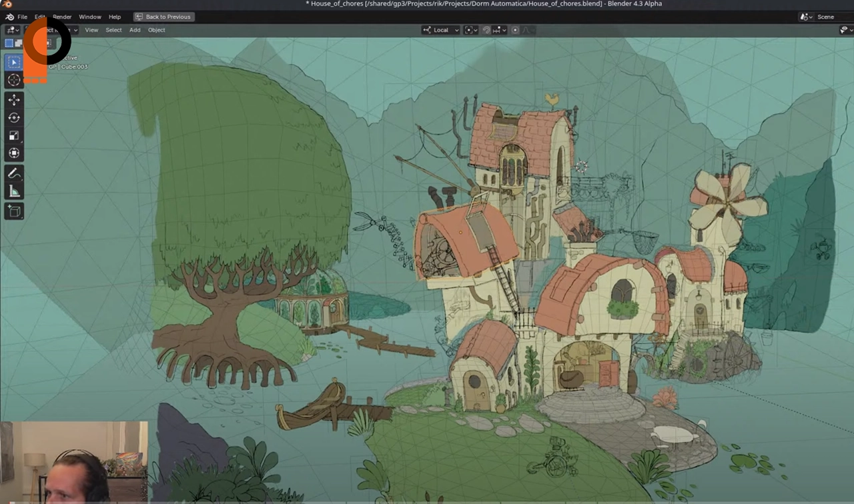854x504 pixels.
Task: Open the viewport Select menu
Action: click(x=114, y=30)
